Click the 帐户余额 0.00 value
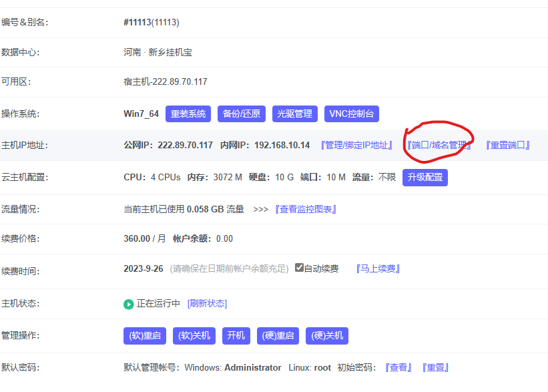The width and height of the screenshot is (548, 392). pyautogui.click(x=224, y=239)
